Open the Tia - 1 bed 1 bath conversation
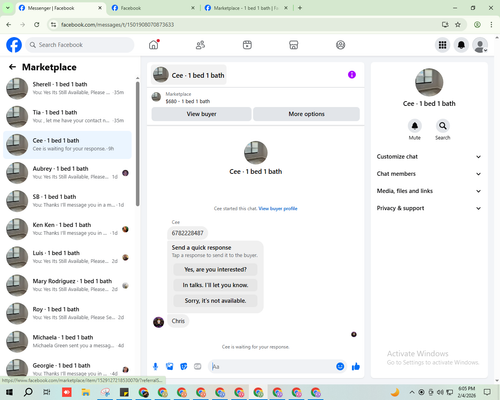This screenshot has height=400, width=500. tap(68, 117)
